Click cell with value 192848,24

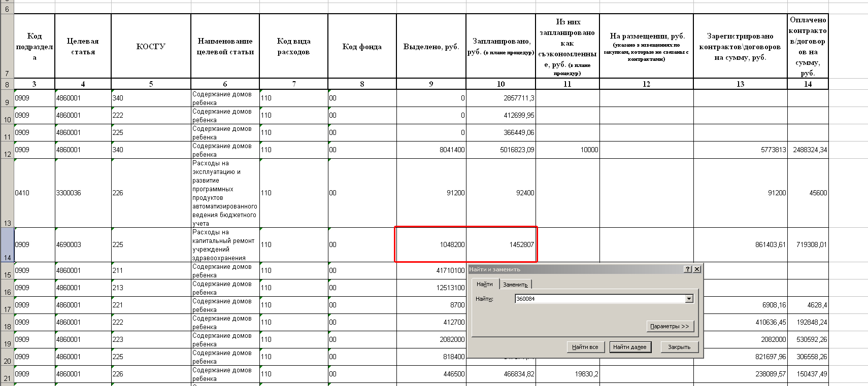coord(808,322)
